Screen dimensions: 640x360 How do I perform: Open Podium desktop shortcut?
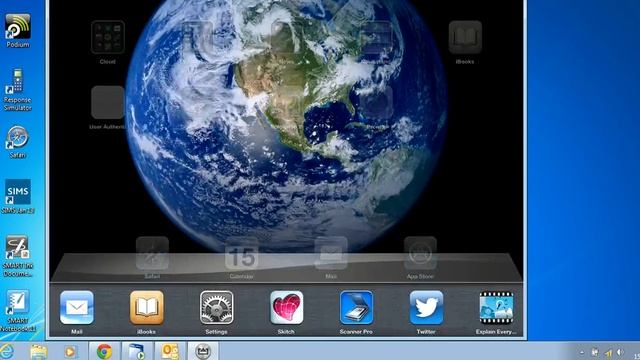18,27
